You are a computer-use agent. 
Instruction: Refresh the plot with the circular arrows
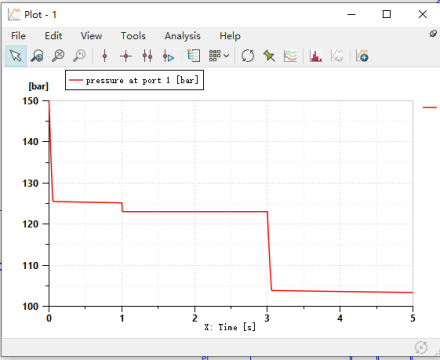pos(248,56)
